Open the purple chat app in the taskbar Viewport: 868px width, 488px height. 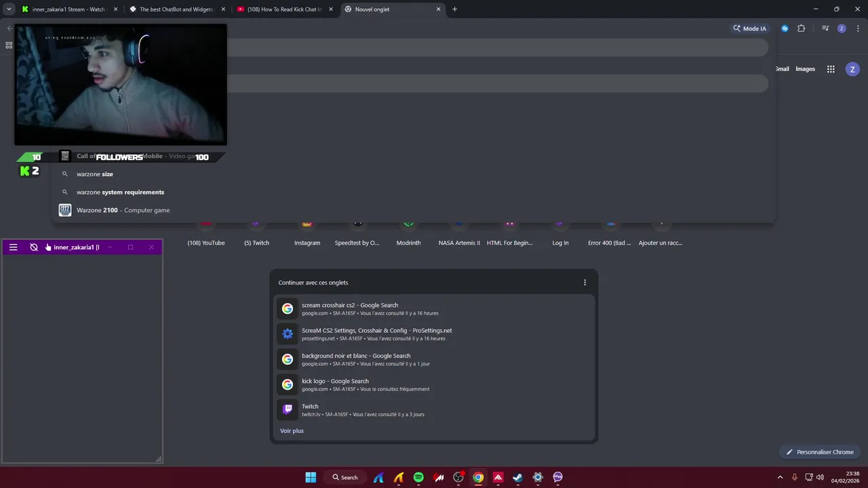557,477
